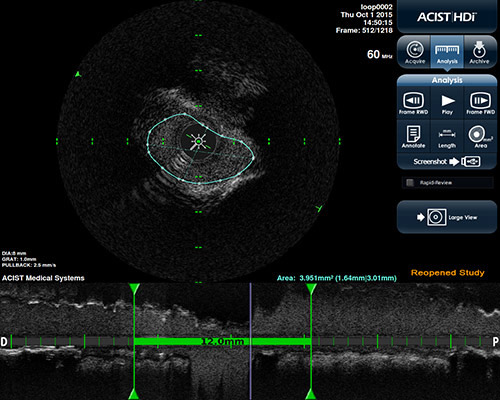Screen dimensions: 500x400
Task: Select the Area measurement tool
Action: (x=480, y=137)
